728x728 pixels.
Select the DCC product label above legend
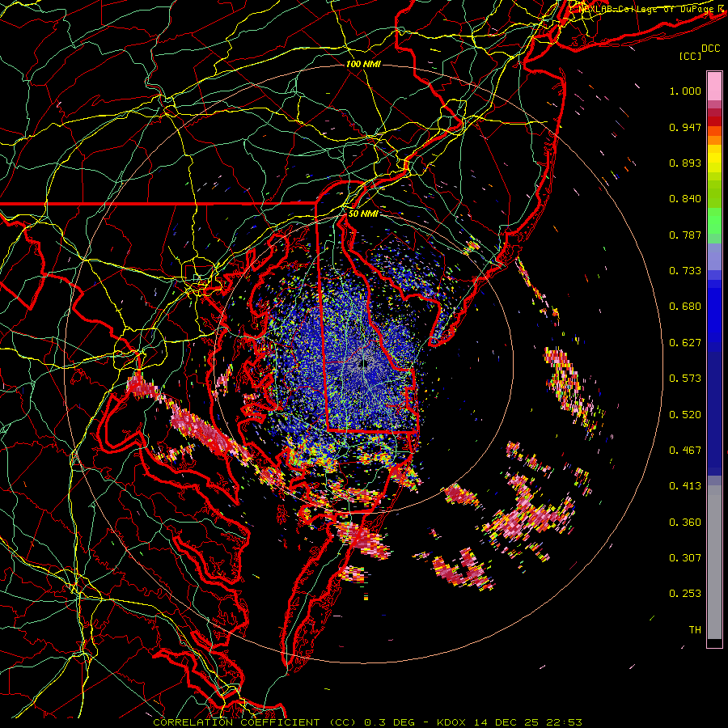click(710, 49)
